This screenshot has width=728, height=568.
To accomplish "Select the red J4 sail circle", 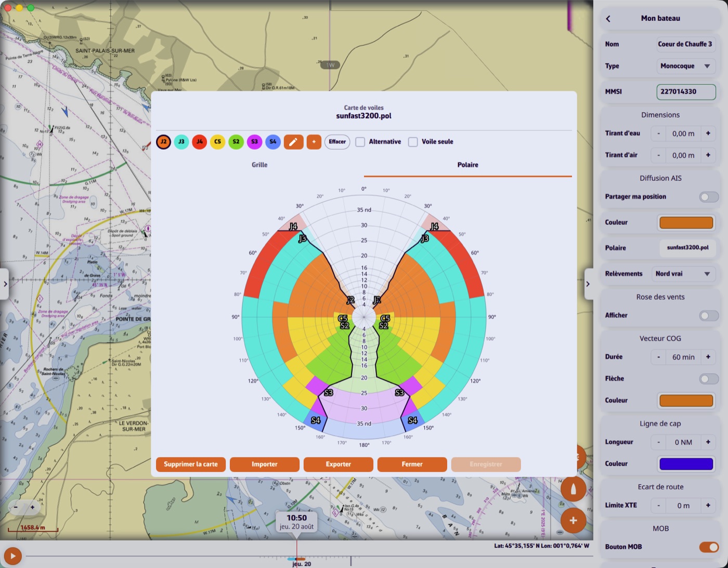I will point(200,142).
